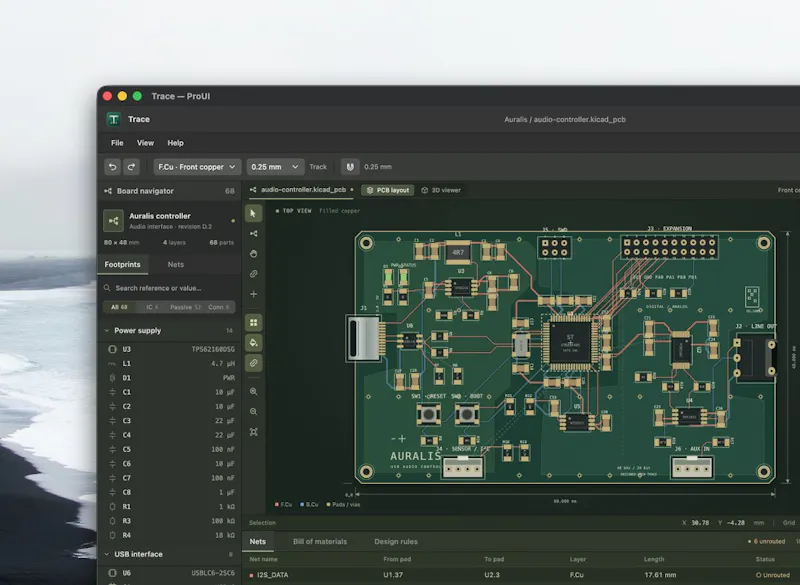Collapse the USB interface group
The height and width of the screenshot is (585, 800).
click(107, 554)
